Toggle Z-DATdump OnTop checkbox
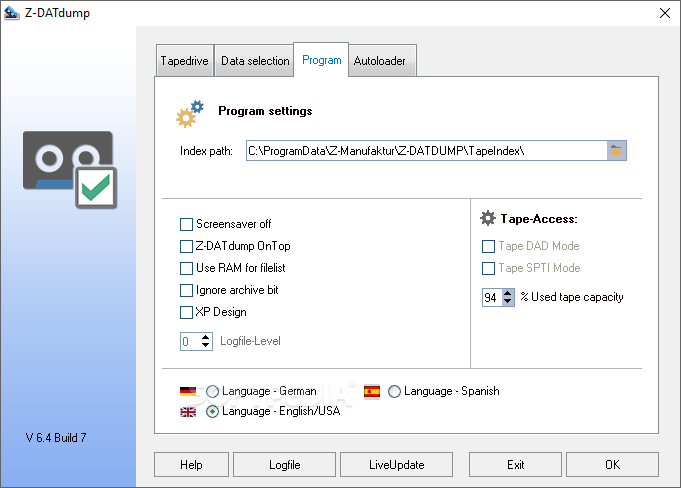 click(186, 246)
